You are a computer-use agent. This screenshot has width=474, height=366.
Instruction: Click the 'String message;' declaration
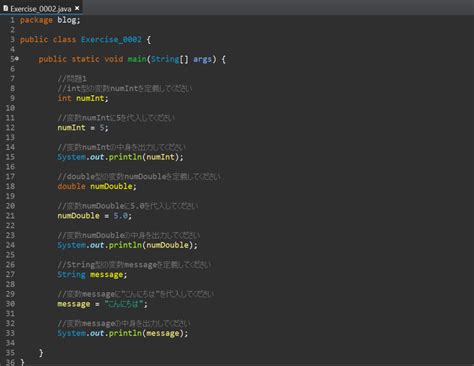(x=92, y=275)
